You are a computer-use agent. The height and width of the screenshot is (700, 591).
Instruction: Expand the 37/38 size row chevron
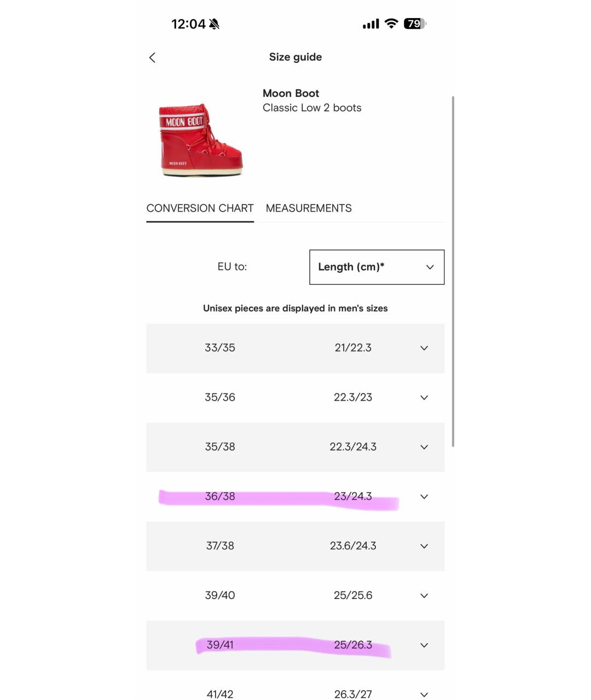point(424,546)
